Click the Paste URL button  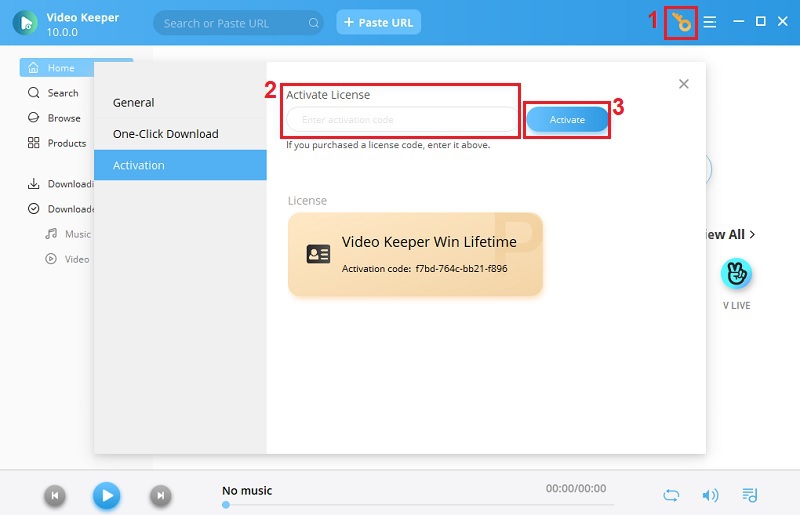point(379,22)
